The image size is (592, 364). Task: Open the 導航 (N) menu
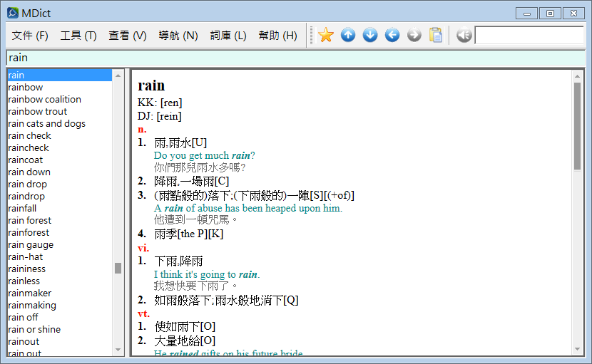point(178,36)
